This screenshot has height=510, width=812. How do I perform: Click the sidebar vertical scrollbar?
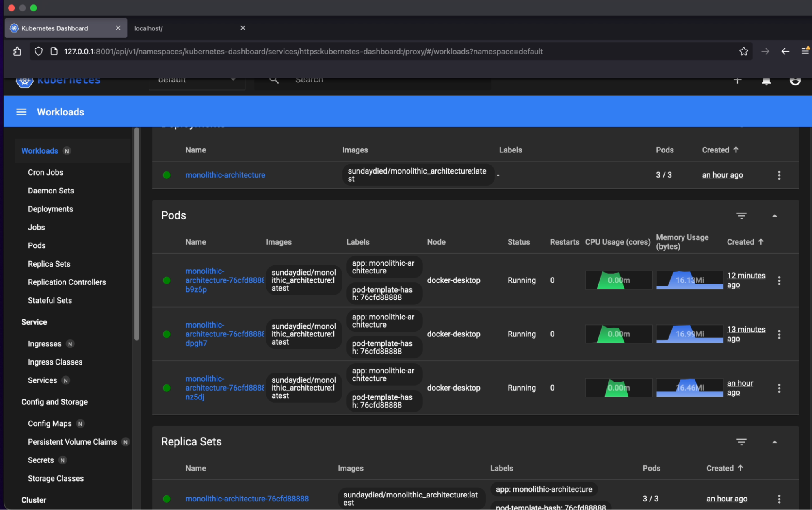point(136,234)
